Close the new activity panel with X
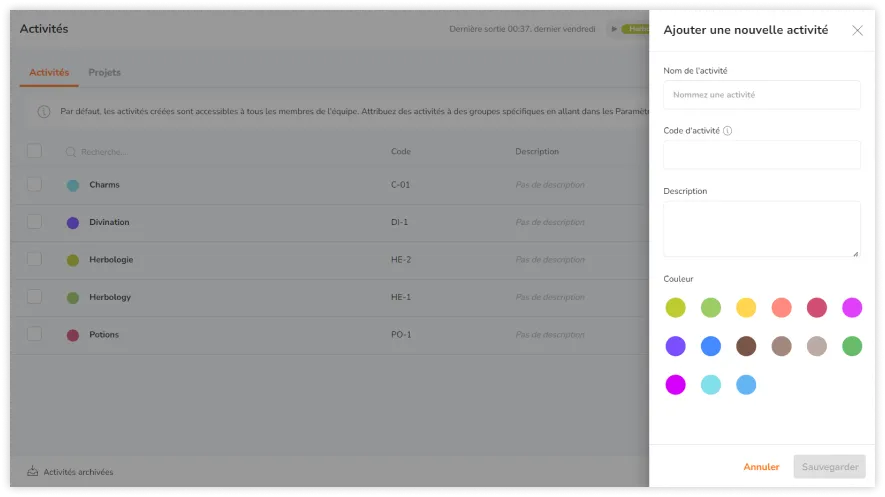This screenshot has height=497, width=885. point(857,30)
